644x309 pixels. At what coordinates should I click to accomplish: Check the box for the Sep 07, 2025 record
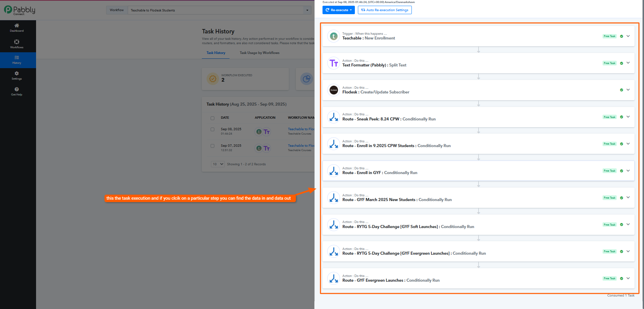pyautogui.click(x=212, y=146)
